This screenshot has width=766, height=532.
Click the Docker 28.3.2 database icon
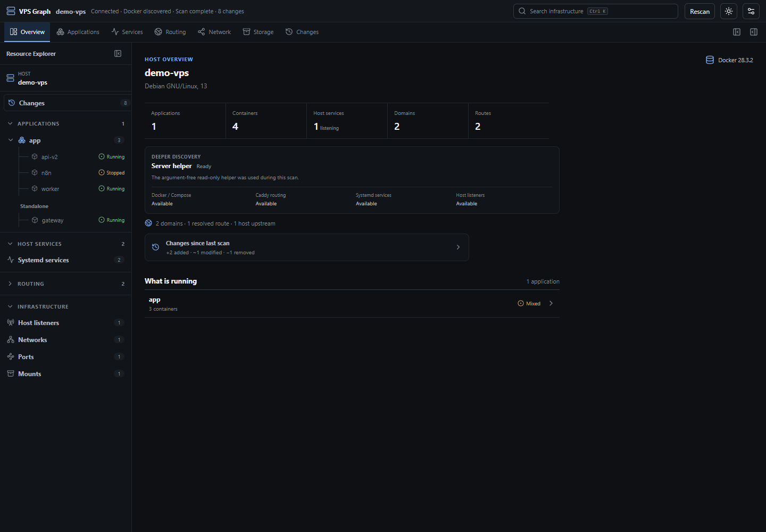click(x=710, y=60)
